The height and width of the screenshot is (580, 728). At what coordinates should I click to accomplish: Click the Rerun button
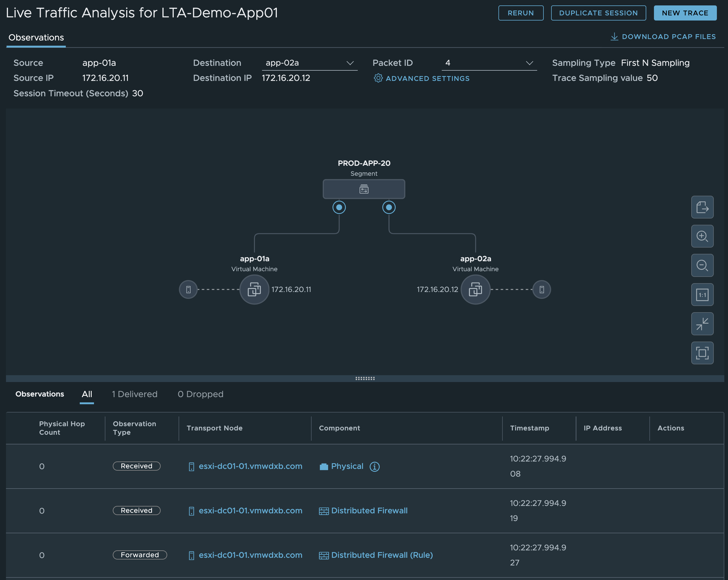point(520,13)
